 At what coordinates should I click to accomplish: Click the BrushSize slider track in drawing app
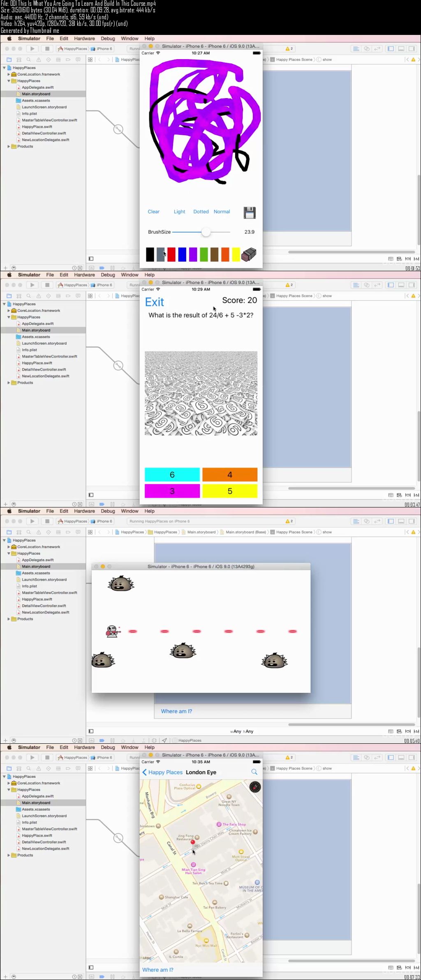click(x=201, y=232)
